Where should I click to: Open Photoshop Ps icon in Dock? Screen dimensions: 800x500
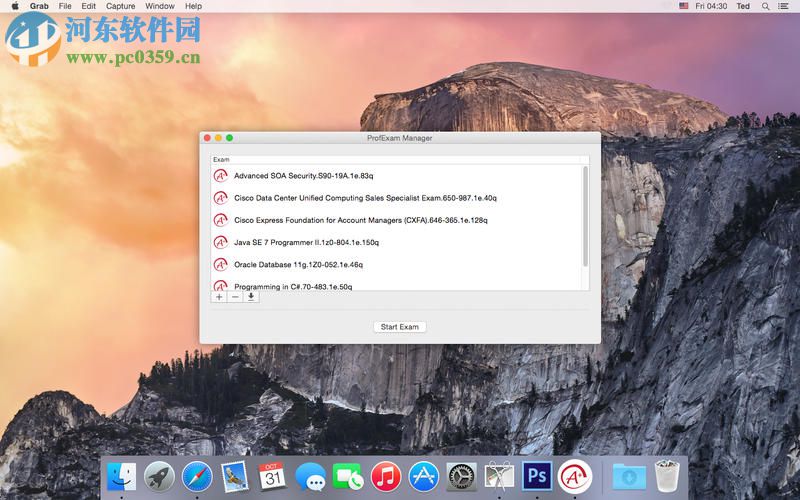[x=537, y=476]
